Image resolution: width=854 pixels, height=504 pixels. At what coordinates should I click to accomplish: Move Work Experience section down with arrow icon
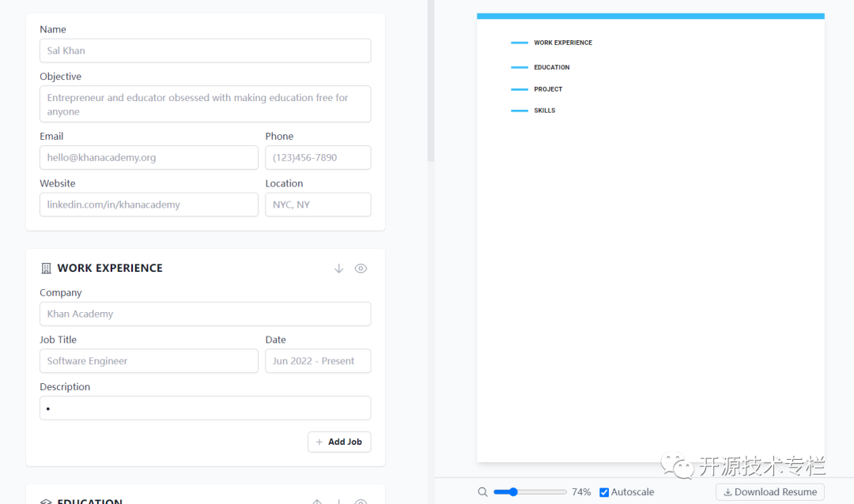[338, 269]
